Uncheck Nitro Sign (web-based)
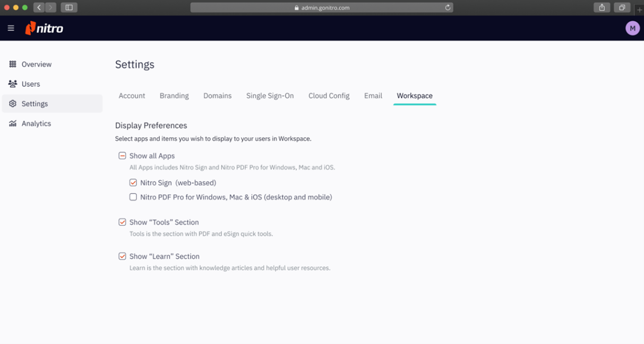 [x=133, y=182]
